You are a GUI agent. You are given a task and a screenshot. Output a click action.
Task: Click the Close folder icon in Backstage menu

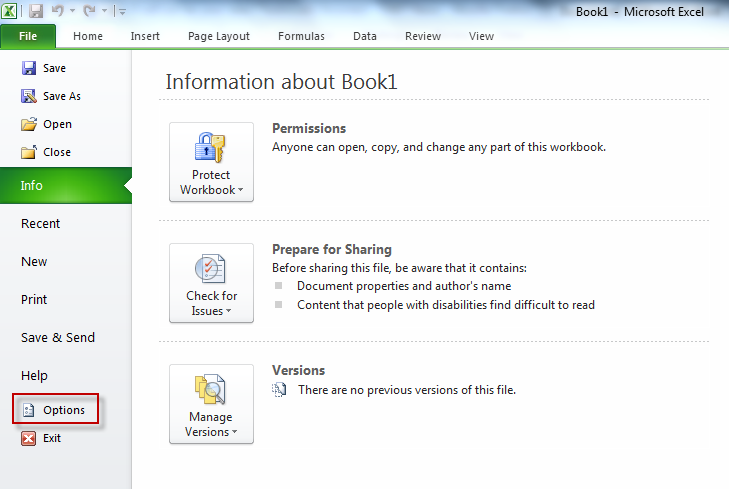coord(29,152)
